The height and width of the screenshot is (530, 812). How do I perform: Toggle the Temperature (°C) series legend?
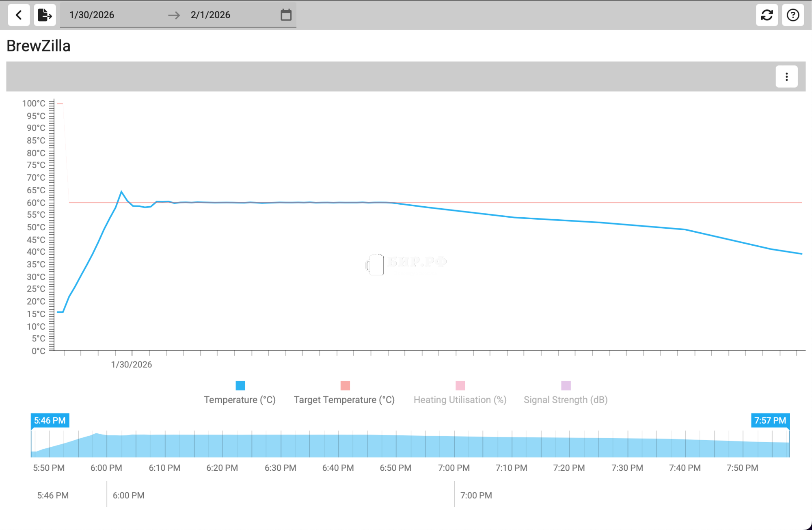click(240, 400)
